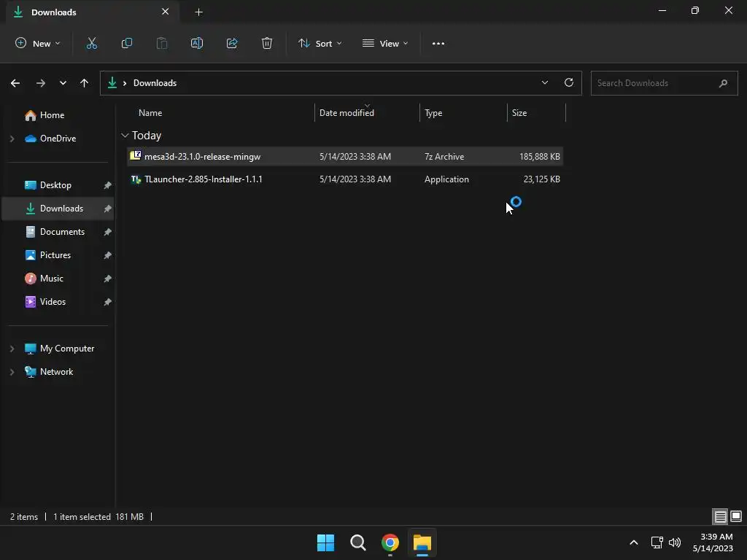This screenshot has width=747, height=560.
Task: Open Videos in the sidebar
Action: [53, 302]
